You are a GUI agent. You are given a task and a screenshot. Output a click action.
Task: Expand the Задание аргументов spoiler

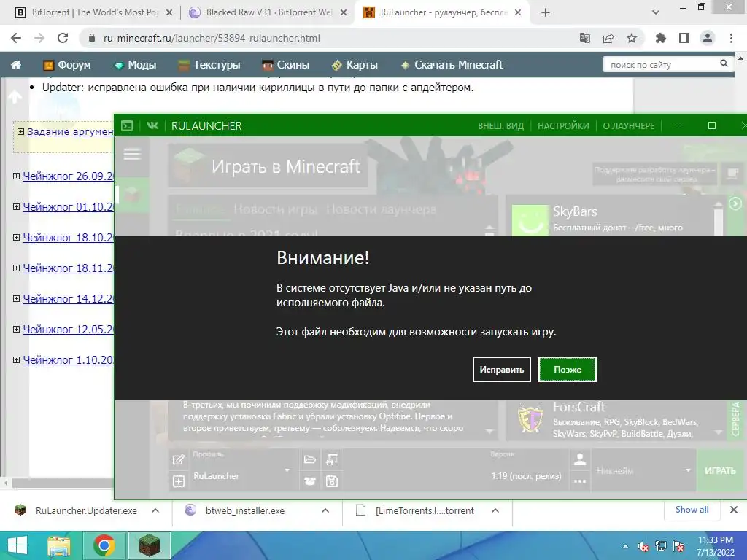[20, 131]
